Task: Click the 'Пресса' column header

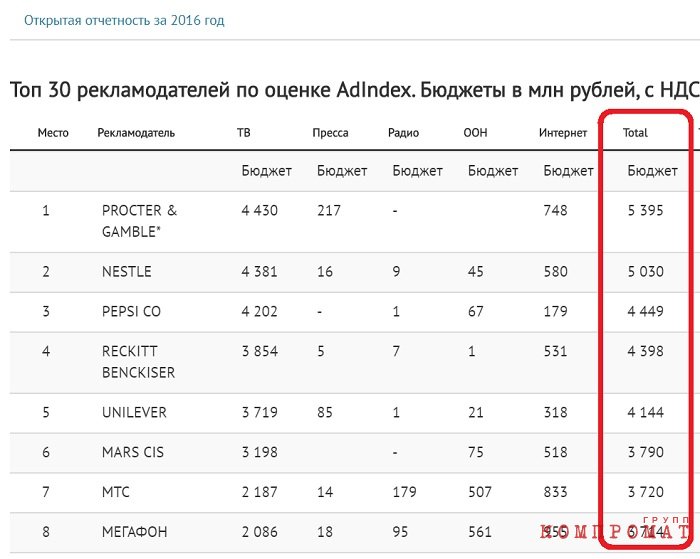Action: coord(330,133)
